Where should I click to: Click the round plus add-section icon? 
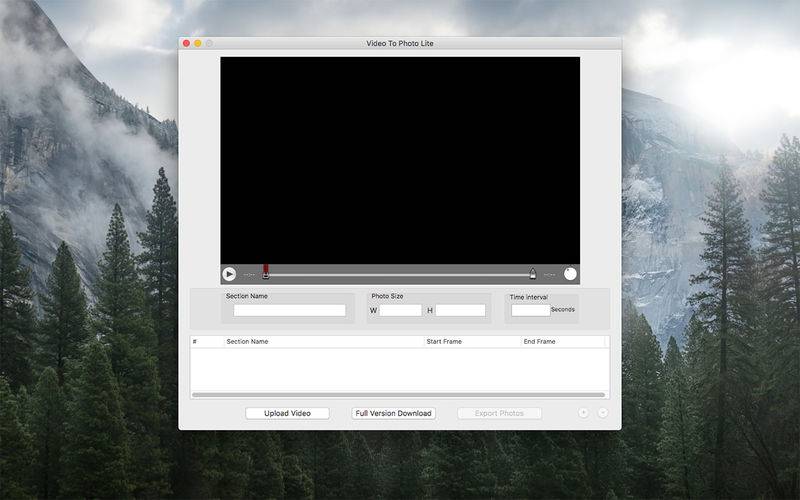click(x=583, y=413)
